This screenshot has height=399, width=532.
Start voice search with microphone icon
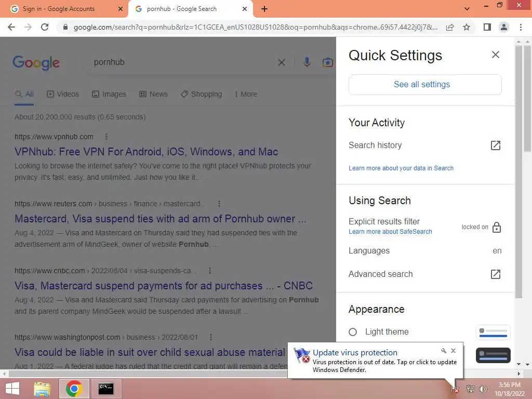coord(307,62)
